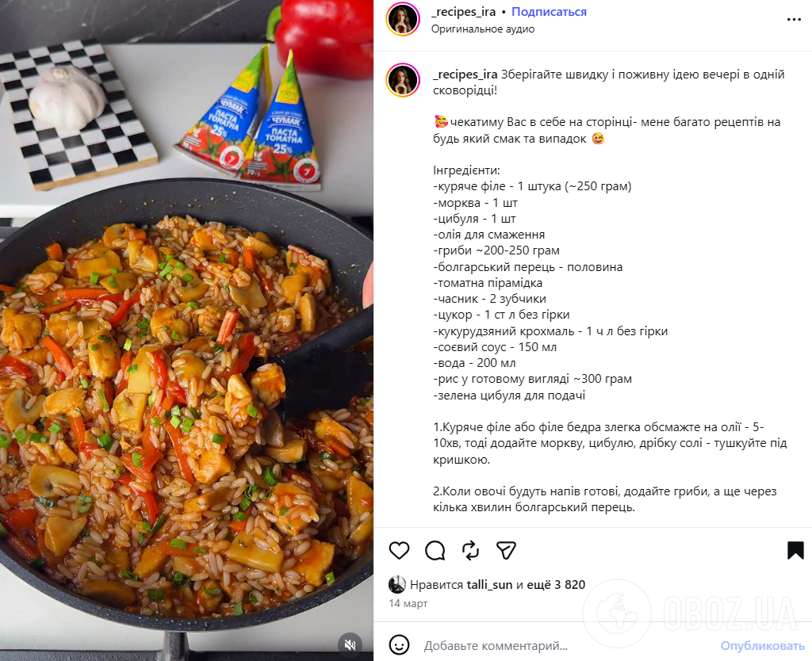This screenshot has width=812, height=661.
Task: View the ещё 3 820 likes list
Action: pyautogui.click(x=556, y=585)
